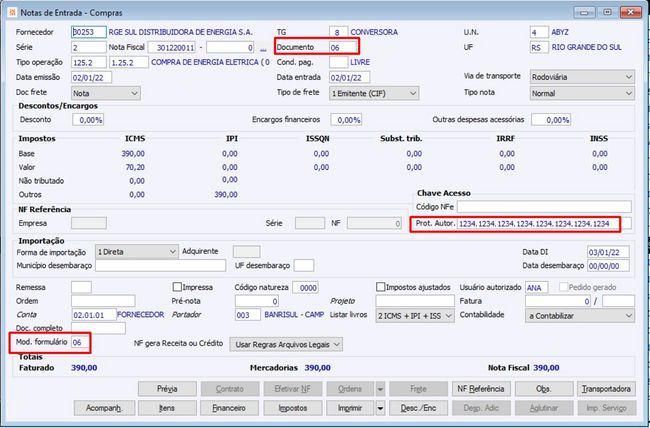This screenshot has height=428, width=650.
Task: Open the Transportadora button
Action: point(605,388)
